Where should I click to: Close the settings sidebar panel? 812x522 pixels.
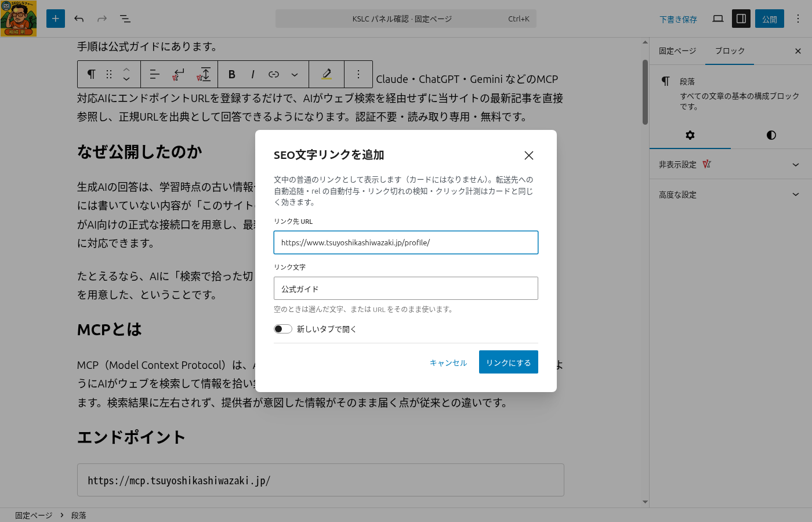[798, 51]
